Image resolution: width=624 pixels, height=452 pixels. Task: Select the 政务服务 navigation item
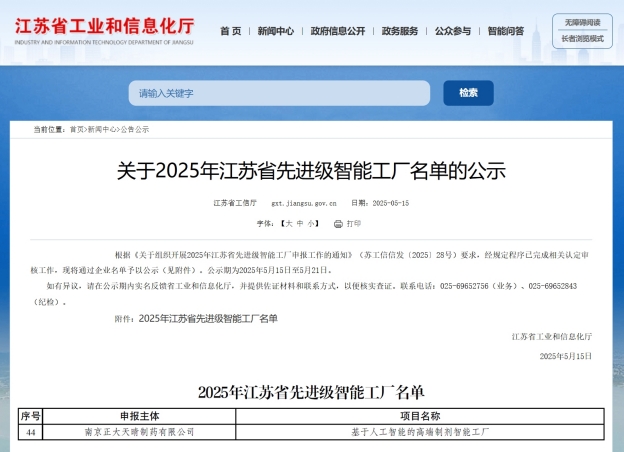(x=400, y=31)
